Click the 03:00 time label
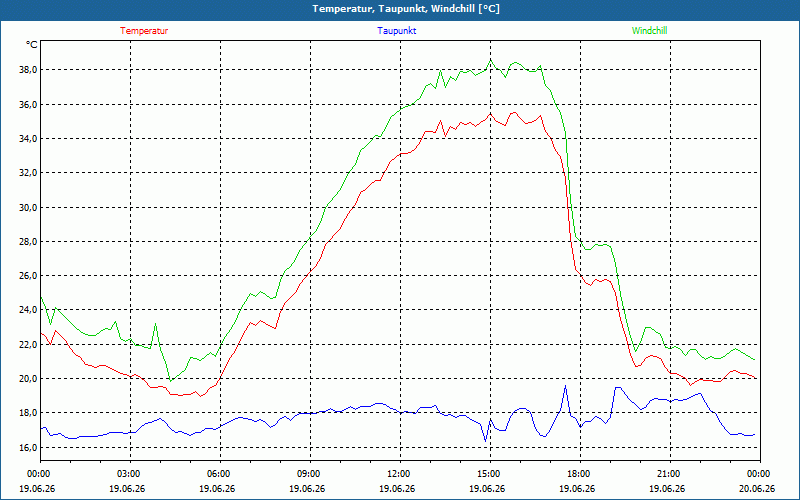The width and height of the screenshot is (800, 500). pyautogui.click(x=130, y=474)
